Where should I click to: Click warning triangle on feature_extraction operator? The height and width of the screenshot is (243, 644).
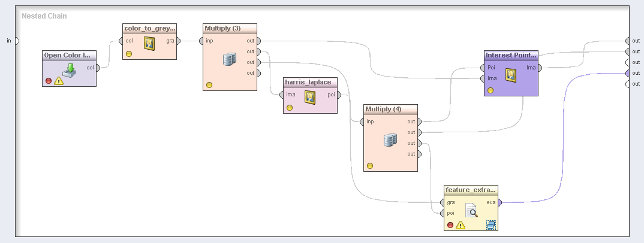[461, 225]
